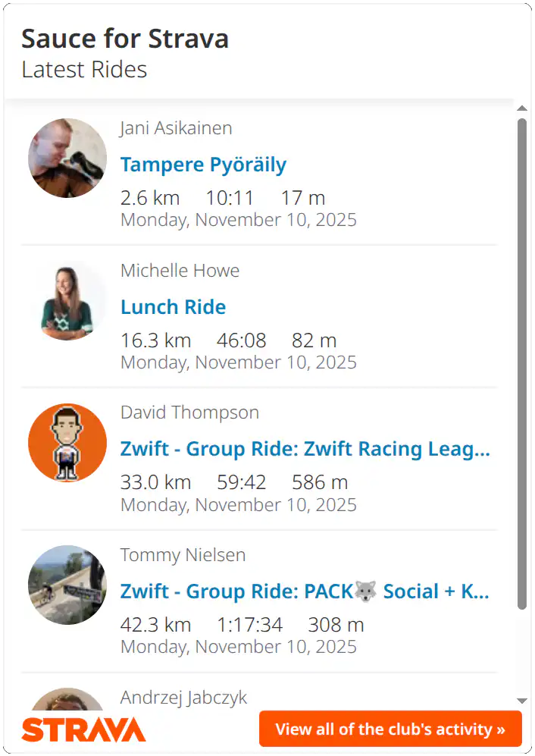Click Jani Asikainen's profile avatar

click(x=67, y=158)
